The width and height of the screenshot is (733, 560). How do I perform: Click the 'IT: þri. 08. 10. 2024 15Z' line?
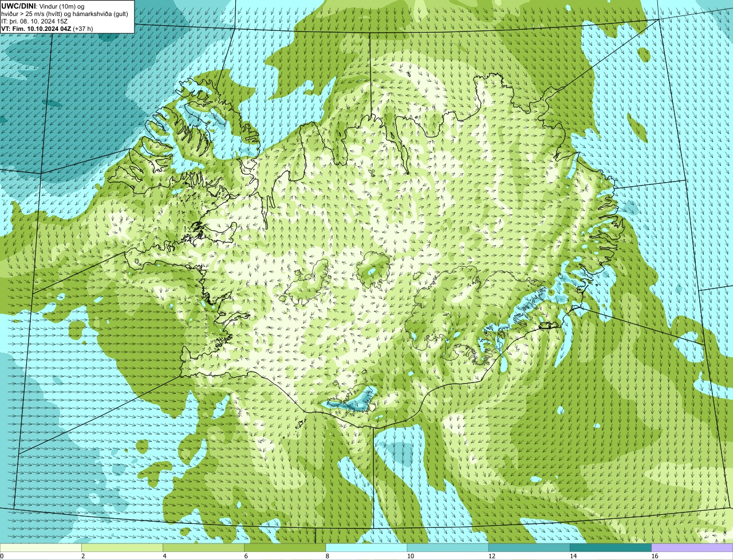34,21
